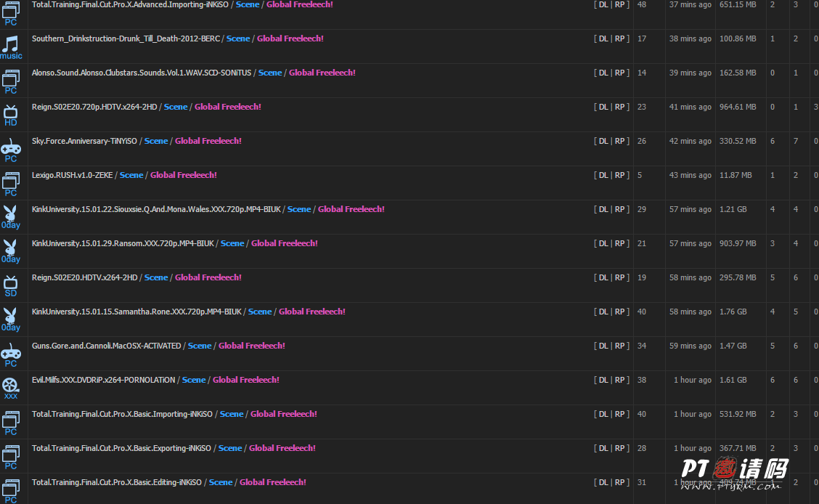The height and width of the screenshot is (504, 819).
Task: Click the film reel XXX category icon
Action: tap(11, 388)
